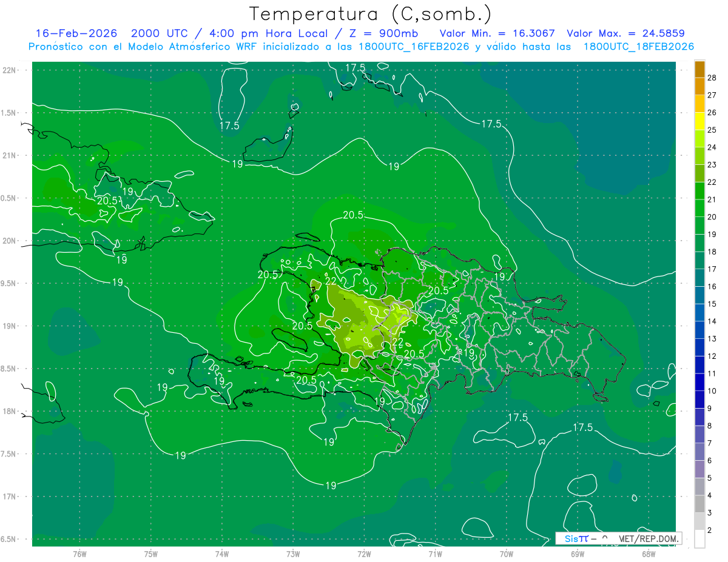The image size is (728, 562).
Task: Click the light purple swatch in the colorbar
Action: 699,469
